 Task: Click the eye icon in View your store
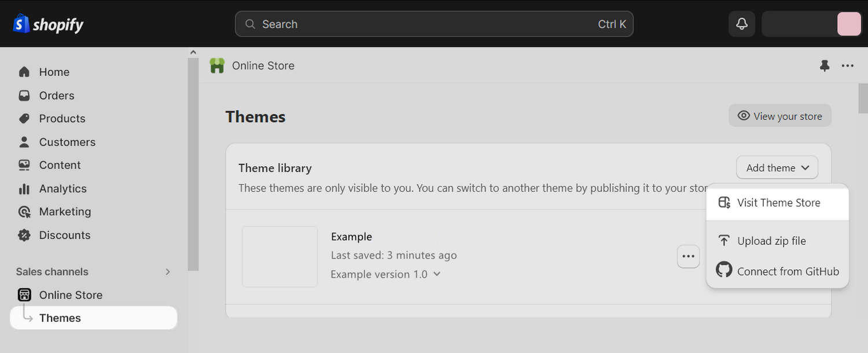point(744,116)
